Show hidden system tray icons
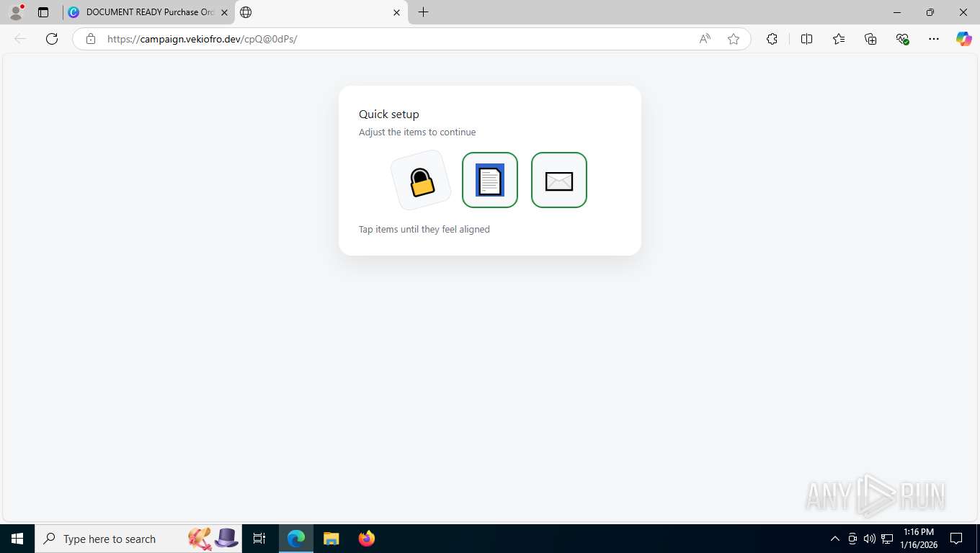The width and height of the screenshot is (980, 553). (x=835, y=539)
